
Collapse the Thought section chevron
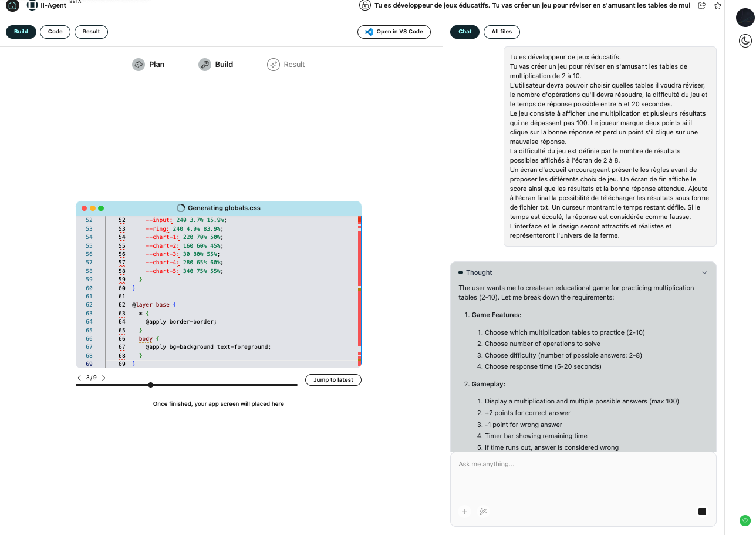[x=704, y=272]
